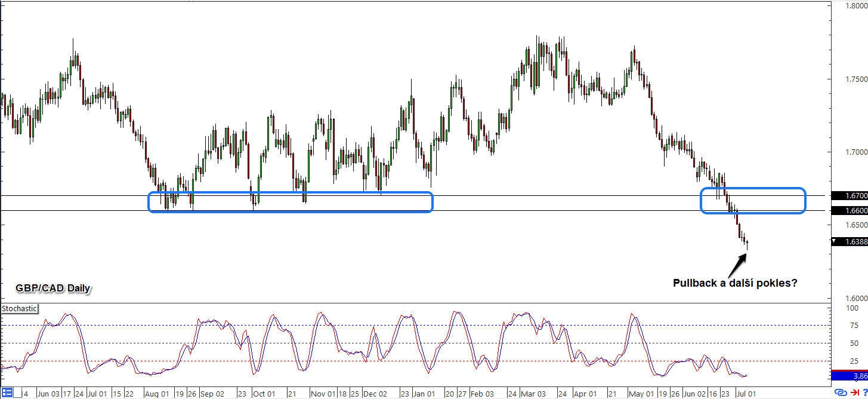Click the Jun 03 date on time axis
Viewport: 868px width, 399px height.
pos(48,394)
